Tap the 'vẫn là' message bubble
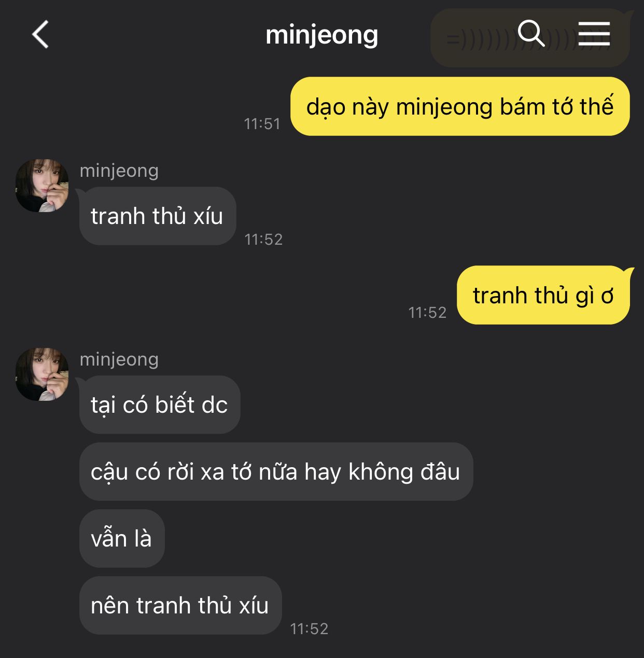 pos(122,539)
